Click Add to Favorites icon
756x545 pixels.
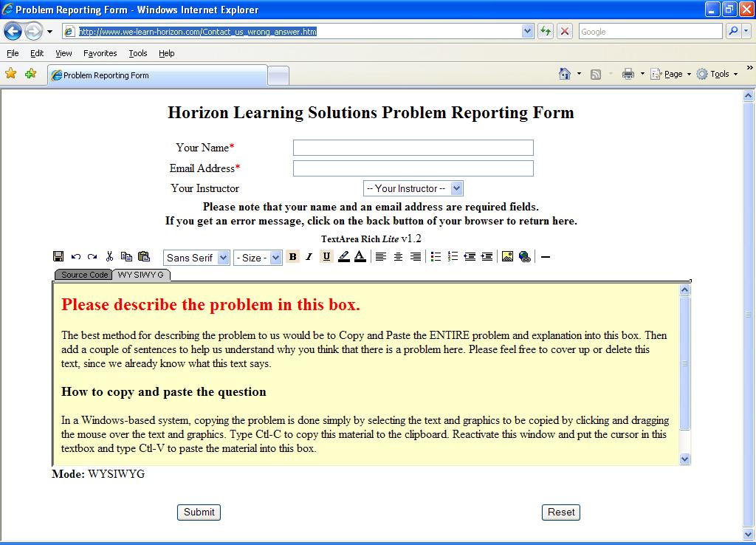pos(31,74)
